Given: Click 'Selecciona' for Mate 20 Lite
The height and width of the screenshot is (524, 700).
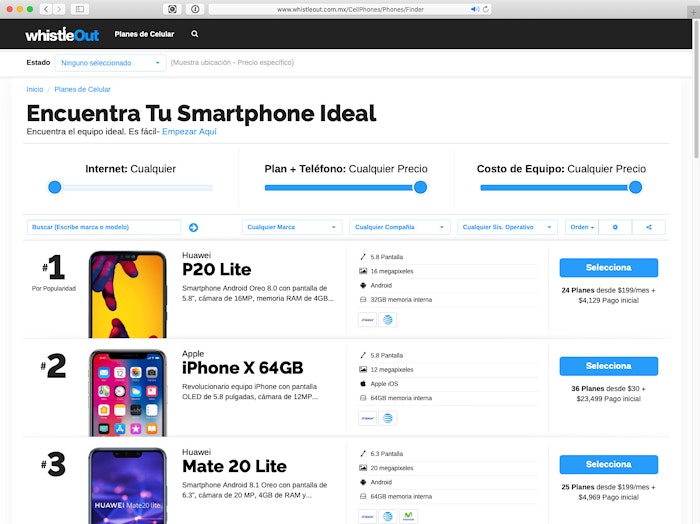Looking at the screenshot, I should tap(608, 465).
